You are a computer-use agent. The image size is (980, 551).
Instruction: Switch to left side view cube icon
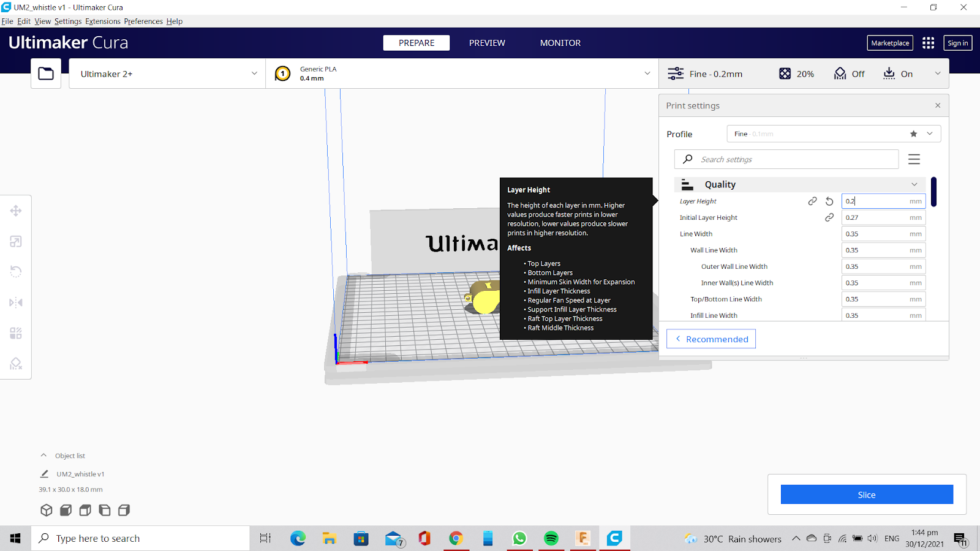click(105, 510)
